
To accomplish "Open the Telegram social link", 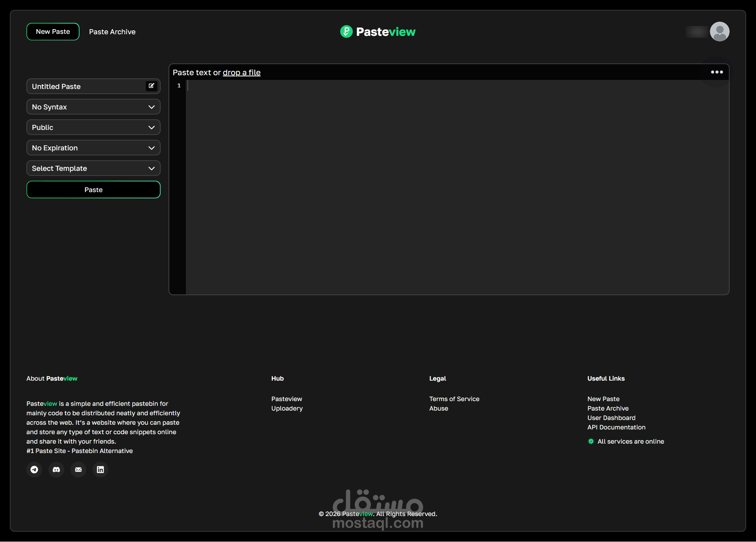I will [34, 470].
